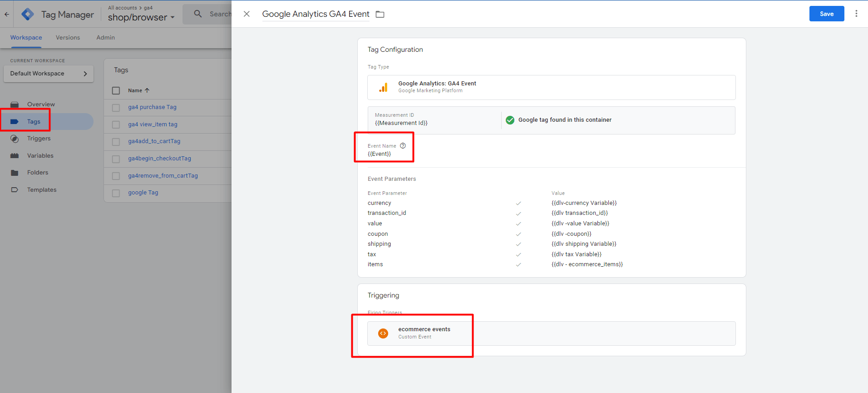Viewport: 868px width, 393px height.
Task: Click the {{dlv-currency Variable}} value
Action: (584, 203)
